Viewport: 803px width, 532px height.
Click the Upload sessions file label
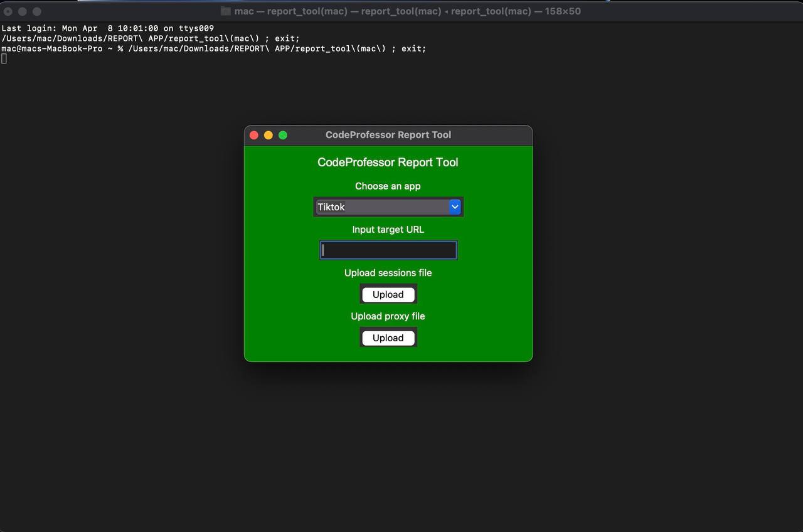click(x=388, y=272)
